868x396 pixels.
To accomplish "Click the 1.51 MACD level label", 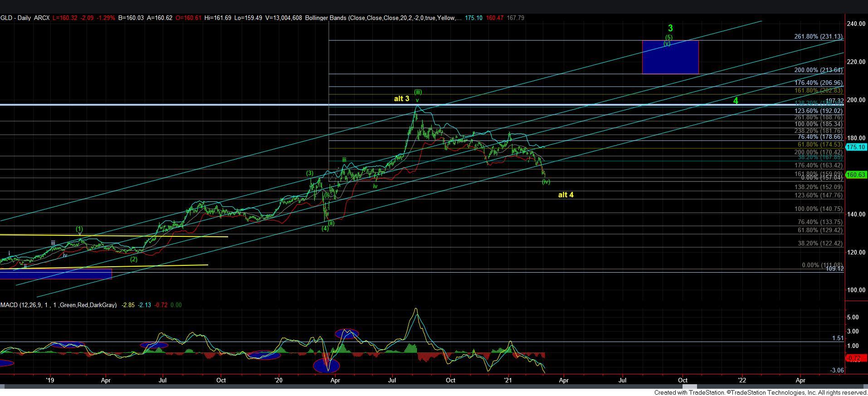I will click(x=838, y=338).
